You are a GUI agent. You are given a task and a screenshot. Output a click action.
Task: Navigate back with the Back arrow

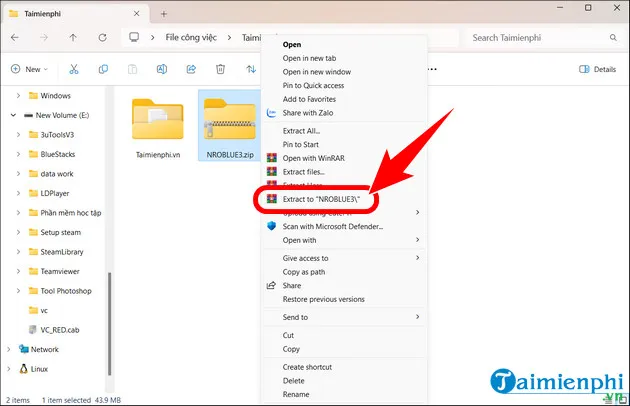pyautogui.click(x=15, y=38)
